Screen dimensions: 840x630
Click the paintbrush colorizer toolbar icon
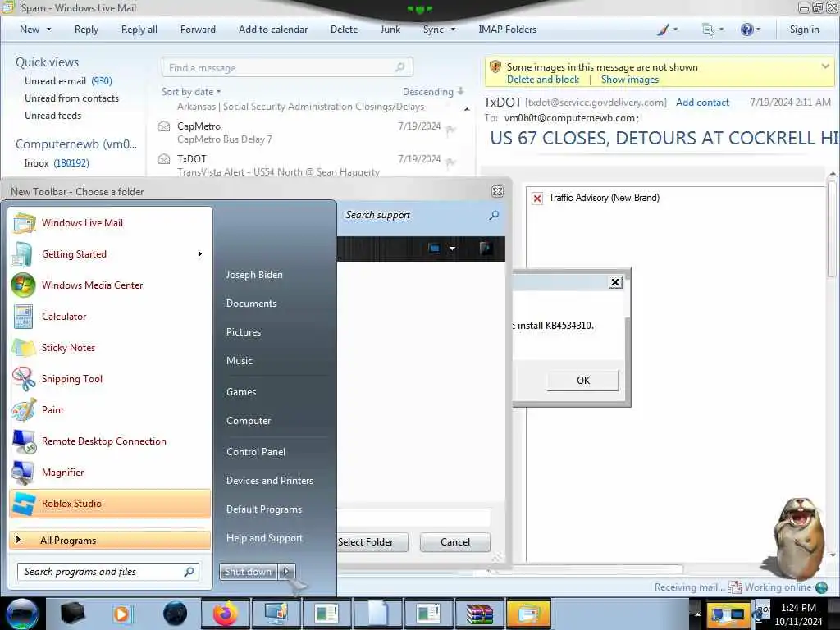663,30
